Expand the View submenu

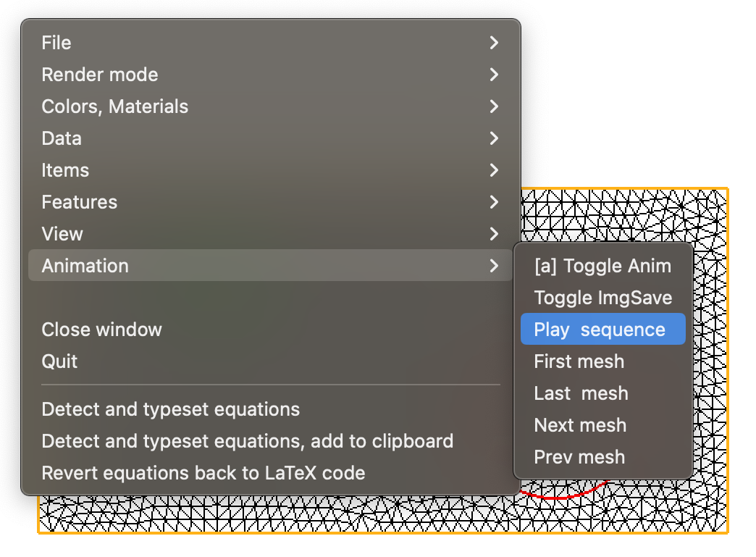click(x=62, y=234)
